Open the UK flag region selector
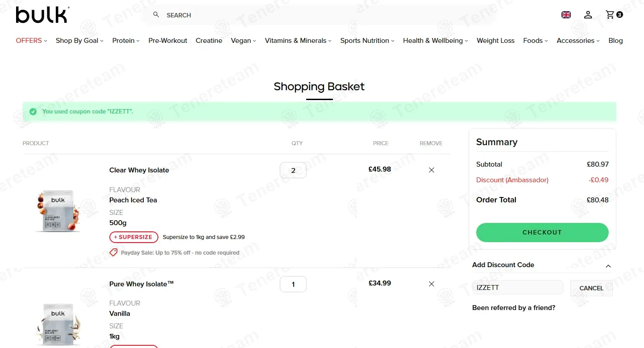644x348 pixels. click(566, 15)
